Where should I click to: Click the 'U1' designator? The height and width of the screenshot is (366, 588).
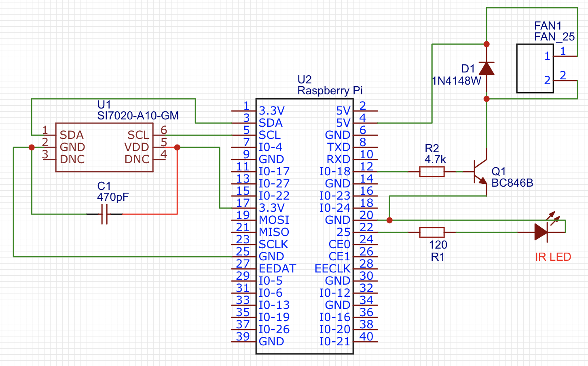point(104,105)
